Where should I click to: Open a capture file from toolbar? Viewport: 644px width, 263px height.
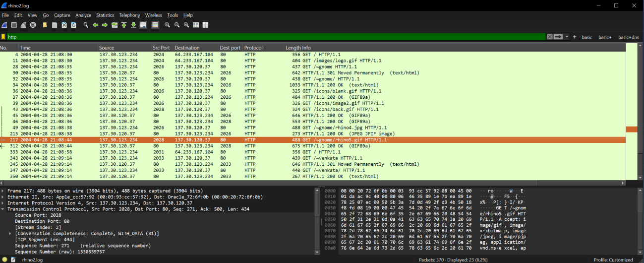point(45,25)
